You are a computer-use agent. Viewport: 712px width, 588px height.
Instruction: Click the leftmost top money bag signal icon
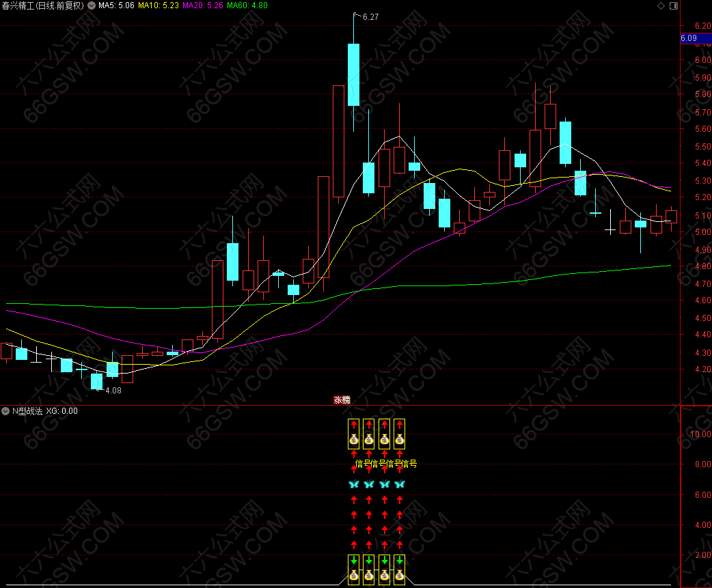click(354, 439)
